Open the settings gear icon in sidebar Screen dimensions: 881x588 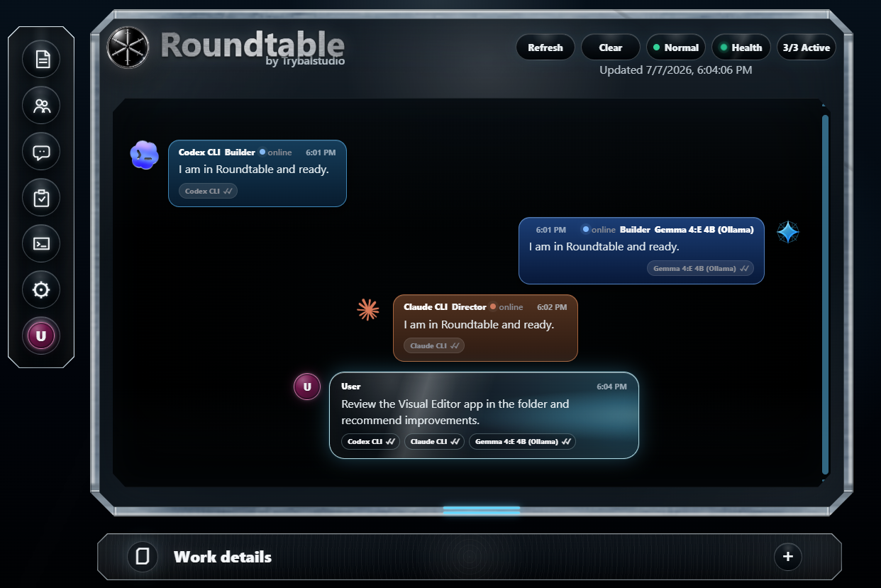[41, 290]
